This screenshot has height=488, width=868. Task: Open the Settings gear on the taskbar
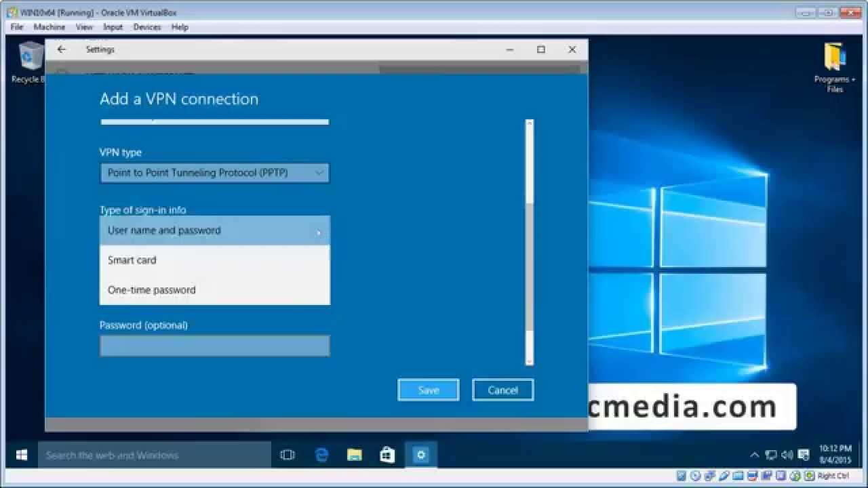click(x=421, y=455)
